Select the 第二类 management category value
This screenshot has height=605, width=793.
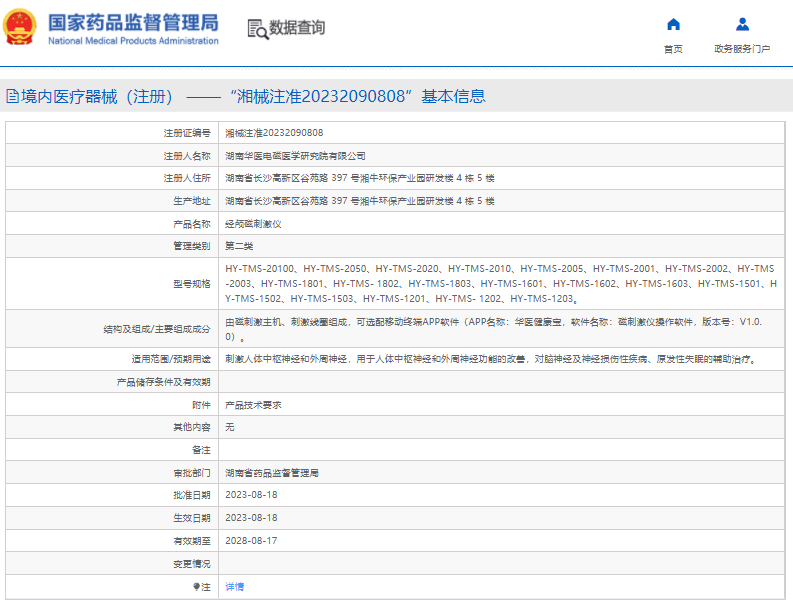click(239, 246)
